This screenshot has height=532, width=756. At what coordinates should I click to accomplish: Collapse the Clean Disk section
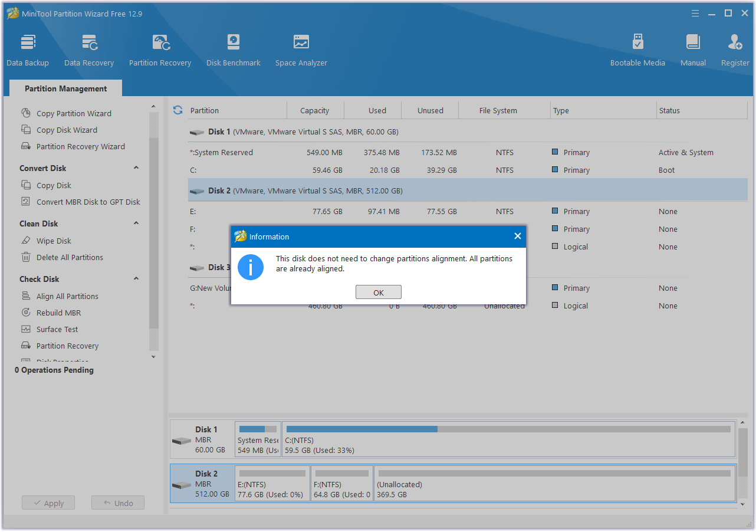click(x=136, y=224)
